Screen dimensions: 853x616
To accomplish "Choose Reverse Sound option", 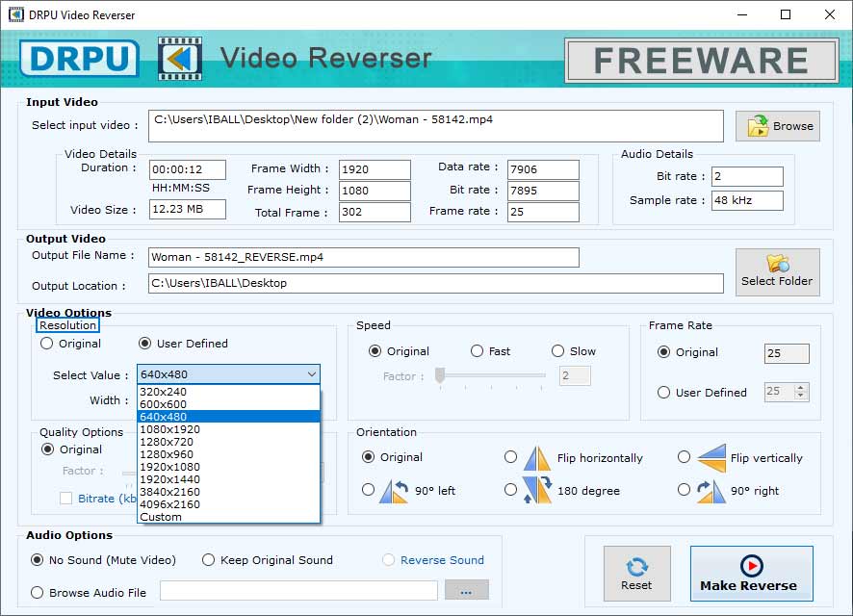I will pos(388,560).
